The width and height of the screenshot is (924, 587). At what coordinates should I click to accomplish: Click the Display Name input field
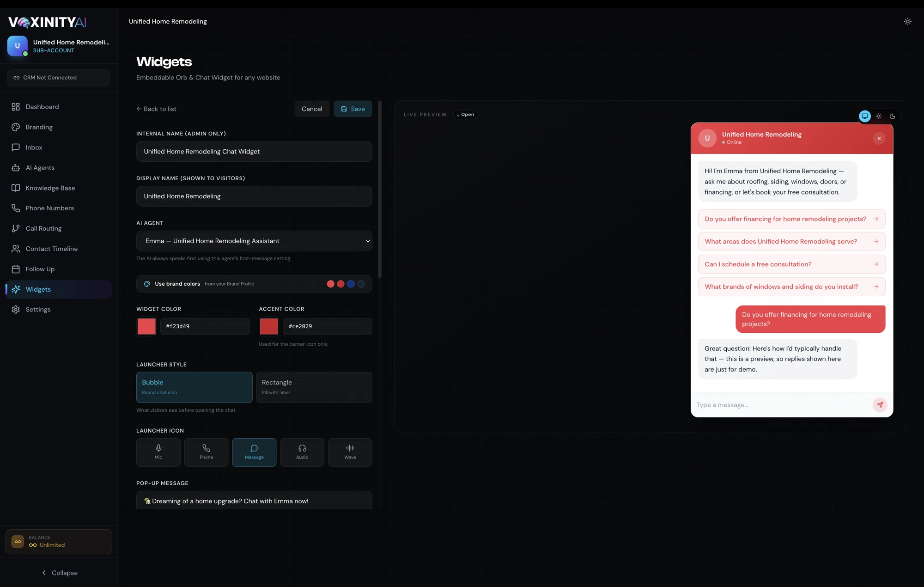point(254,196)
